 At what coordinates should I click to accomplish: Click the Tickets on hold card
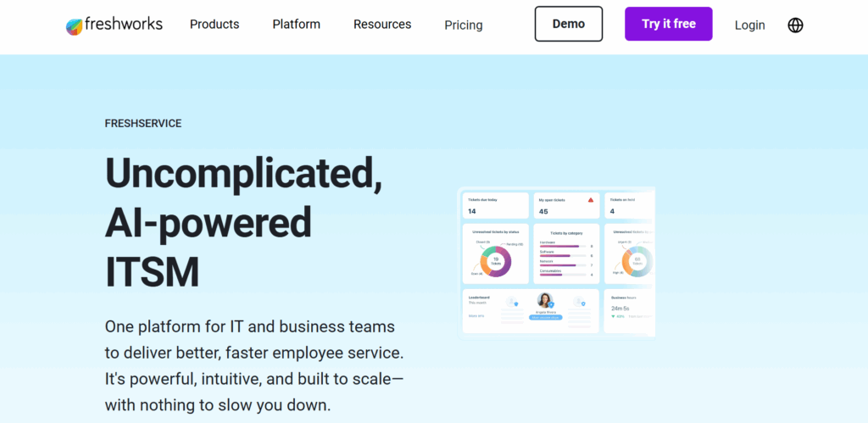click(x=628, y=205)
